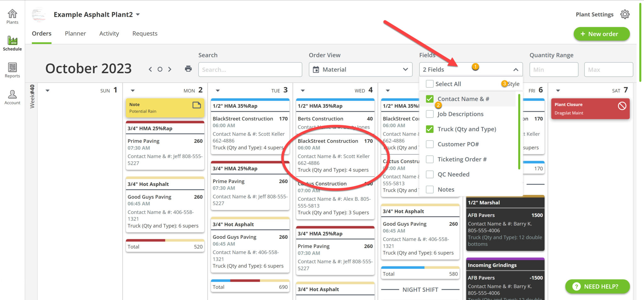Click the NEED HELP button

point(597,286)
